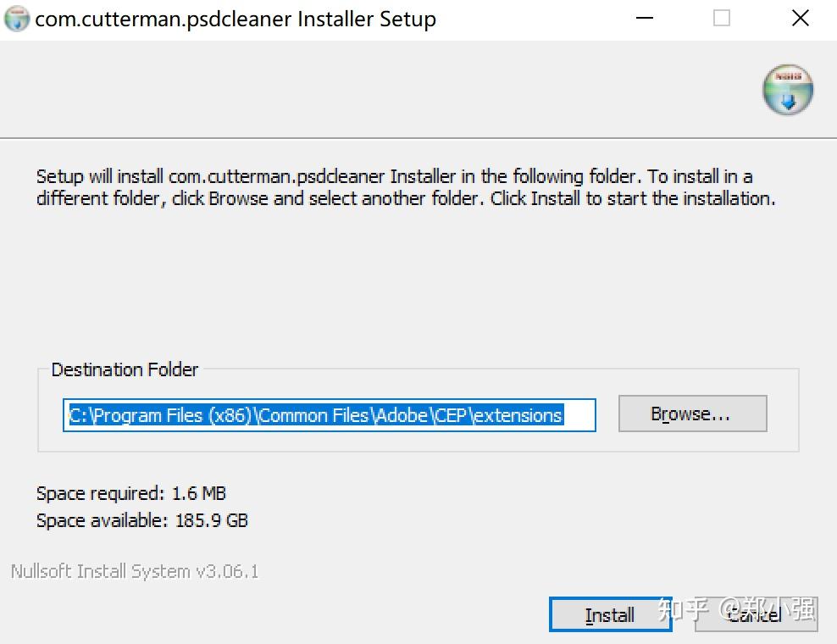Click the greyed-out maximize window button
This screenshot has width=837, height=644.
click(722, 18)
